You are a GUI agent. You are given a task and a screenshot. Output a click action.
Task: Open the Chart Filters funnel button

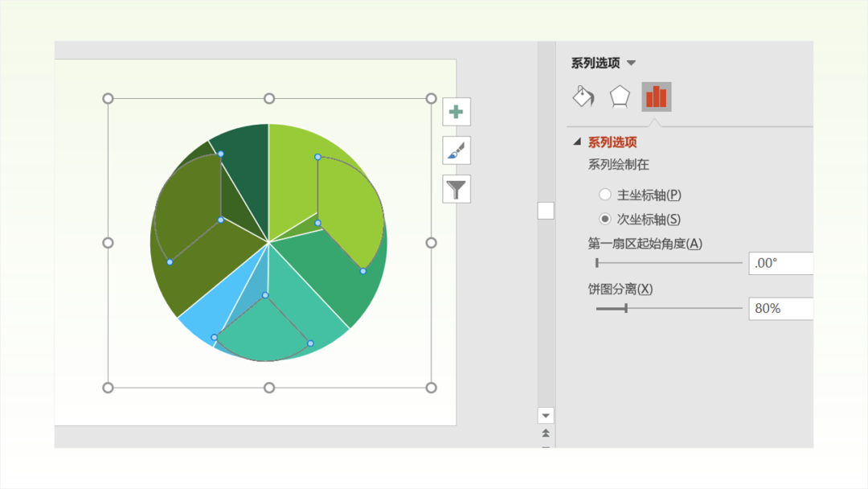tap(457, 189)
